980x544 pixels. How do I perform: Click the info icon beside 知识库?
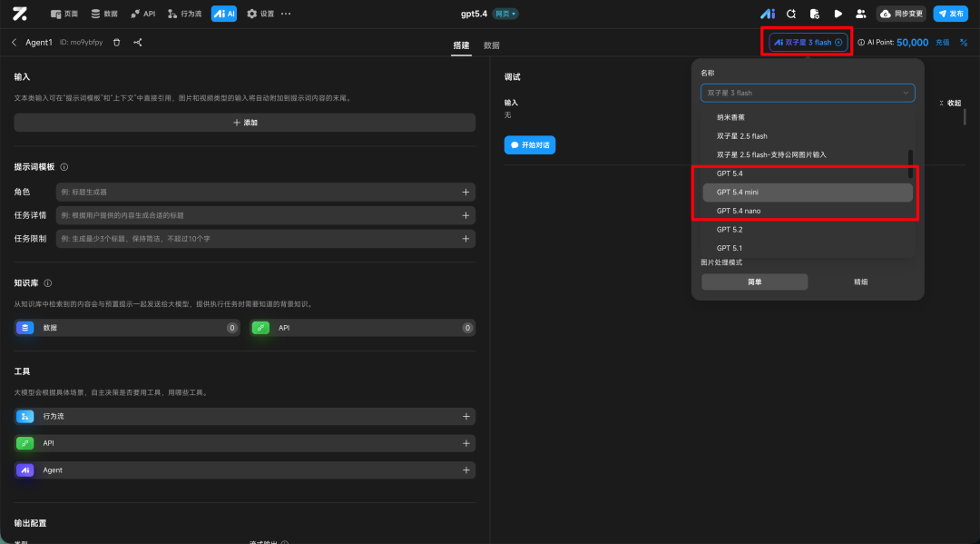click(x=47, y=283)
